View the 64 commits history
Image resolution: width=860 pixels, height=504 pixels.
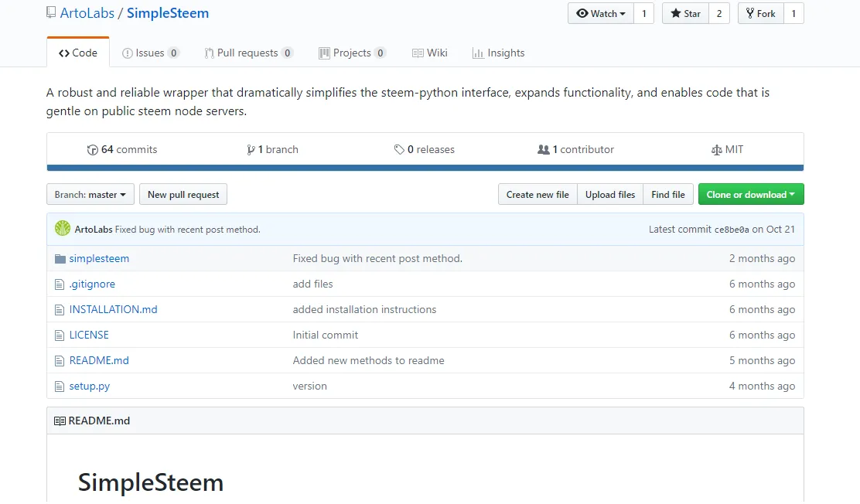click(121, 149)
